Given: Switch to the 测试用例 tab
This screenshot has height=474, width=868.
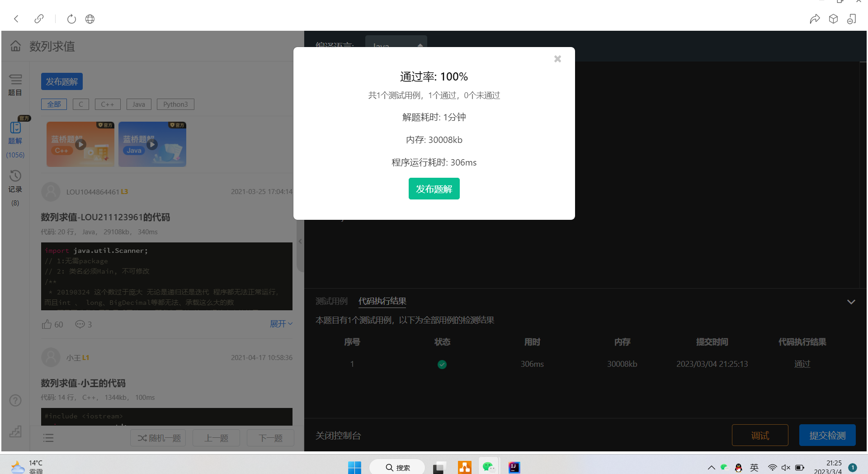Looking at the screenshot, I should (x=331, y=301).
